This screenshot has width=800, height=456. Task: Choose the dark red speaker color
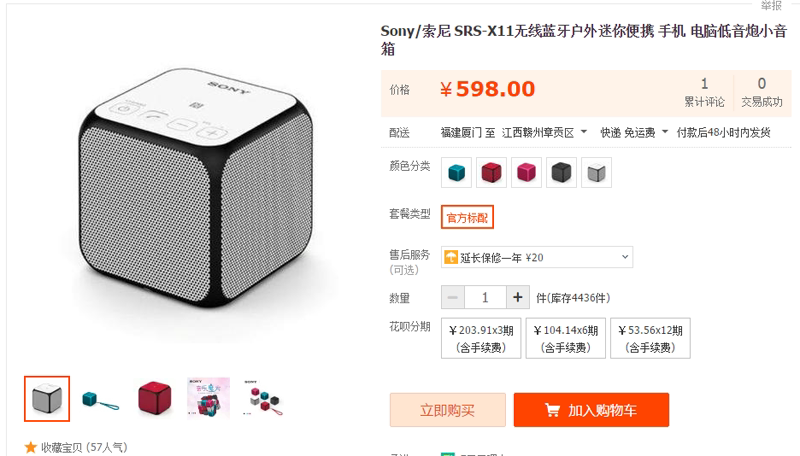tap(491, 172)
